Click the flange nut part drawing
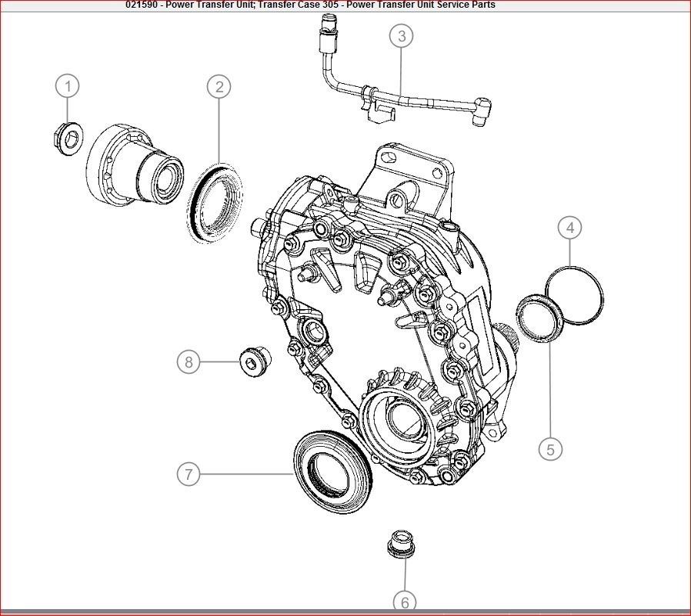The width and height of the screenshot is (691, 616). pyautogui.click(x=66, y=138)
